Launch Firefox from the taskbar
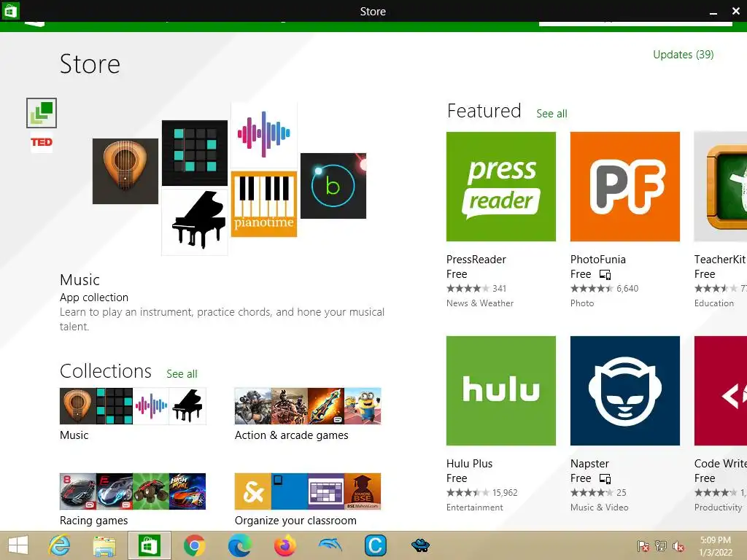Image resolution: width=747 pixels, height=560 pixels. (x=285, y=545)
